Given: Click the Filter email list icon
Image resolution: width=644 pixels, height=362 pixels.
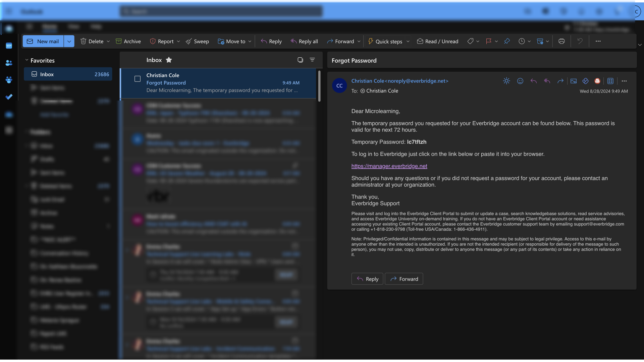Looking at the screenshot, I should pos(312,59).
